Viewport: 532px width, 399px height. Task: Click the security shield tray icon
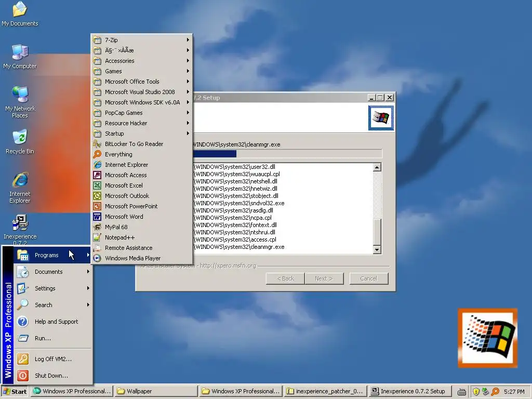[476, 392]
